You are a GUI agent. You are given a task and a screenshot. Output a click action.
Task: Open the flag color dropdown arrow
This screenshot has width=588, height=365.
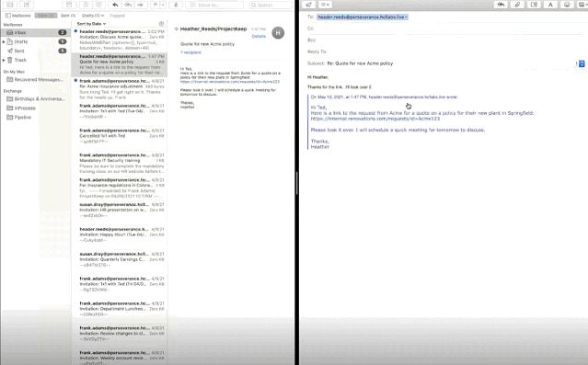click(x=163, y=5)
